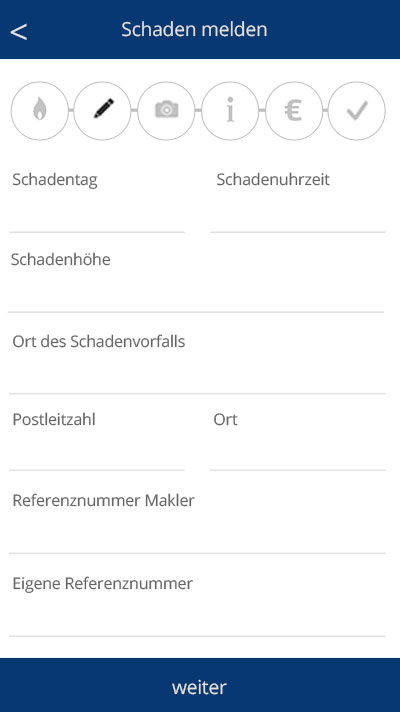
Task: Jump to the camera photo step
Action: tap(166, 110)
